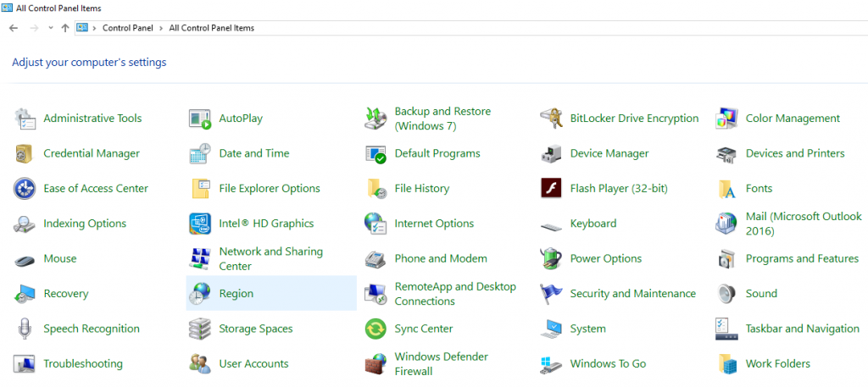Open the Date and Time icon
The image size is (868, 387).
(200, 153)
